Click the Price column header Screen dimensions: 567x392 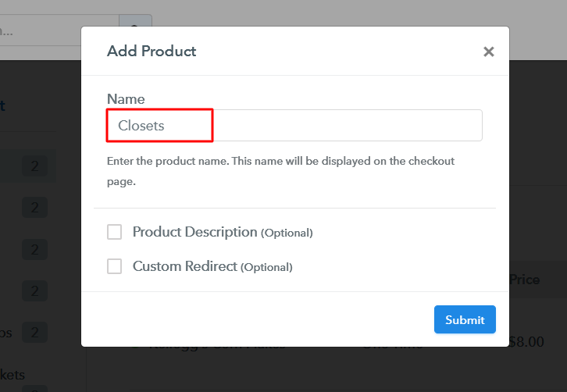[x=524, y=280]
